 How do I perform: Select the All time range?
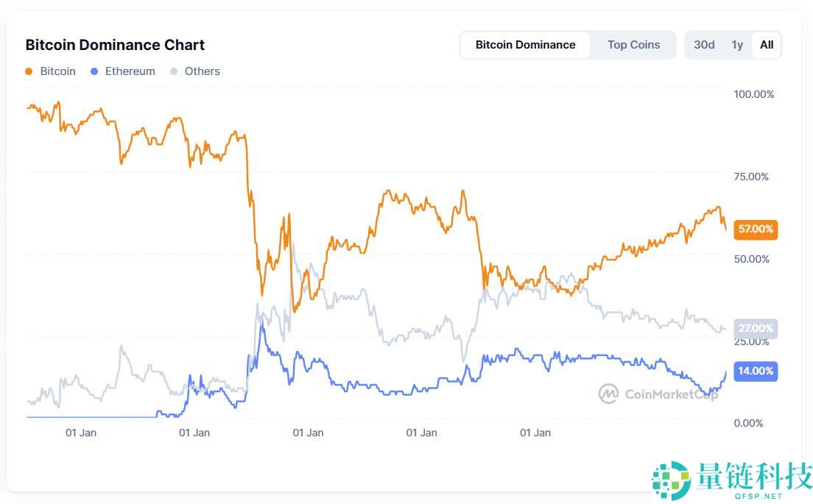pyautogui.click(x=767, y=45)
